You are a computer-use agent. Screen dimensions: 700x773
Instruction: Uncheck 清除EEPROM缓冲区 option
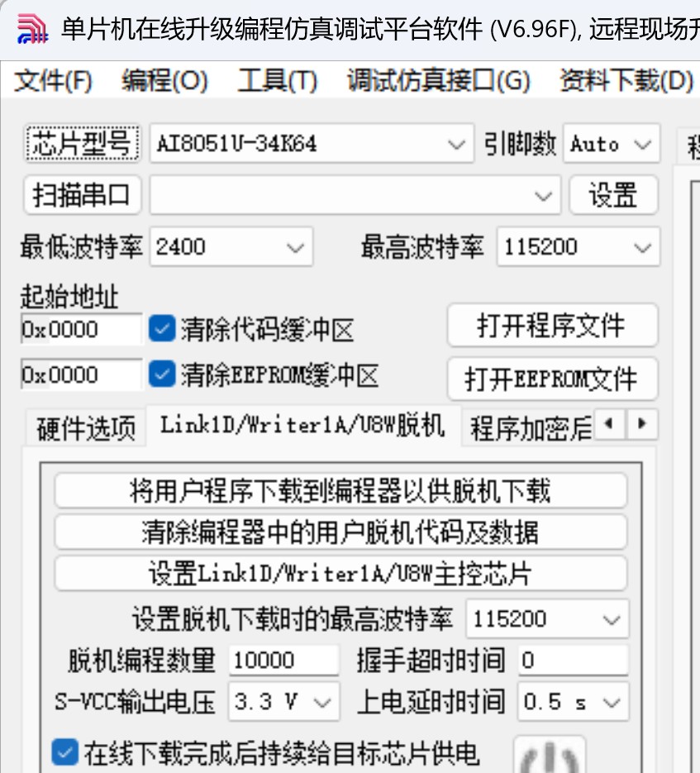click(162, 375)
